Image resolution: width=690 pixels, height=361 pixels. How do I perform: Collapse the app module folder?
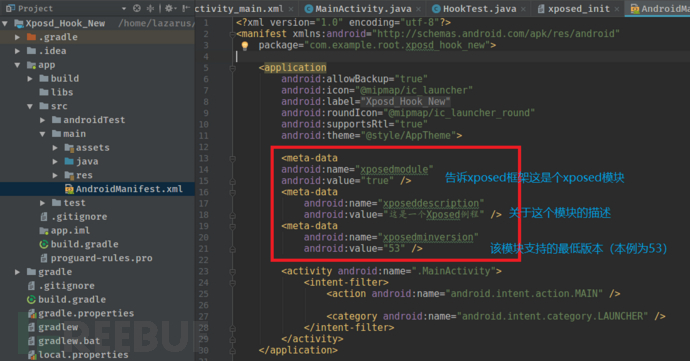click(x=18, y=65)
